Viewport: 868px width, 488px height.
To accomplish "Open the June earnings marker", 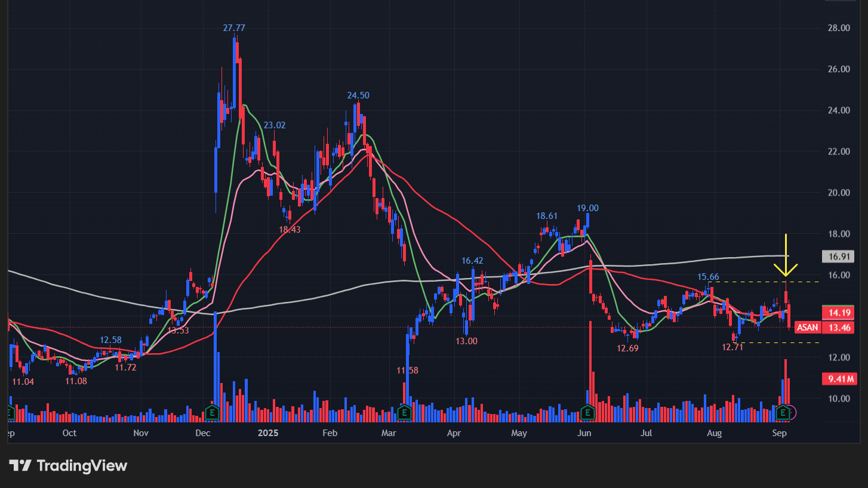I will coord(587,412).
